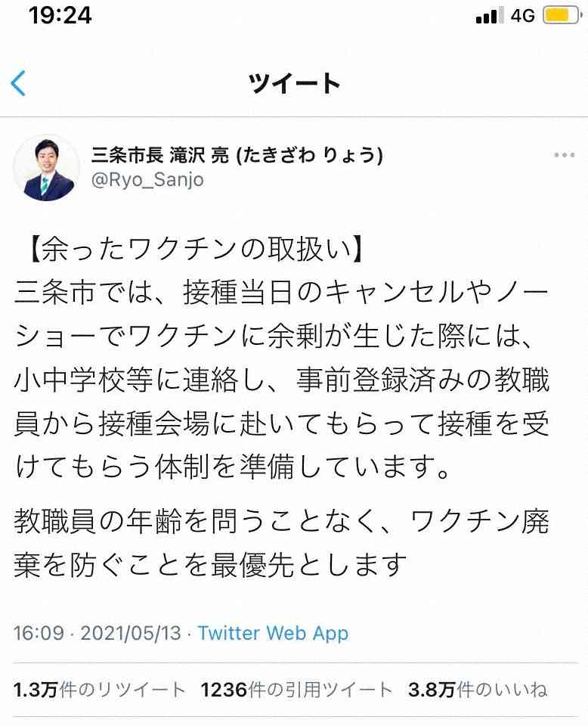Tap the cellular signal bars icon
This screenshot has width=588, height=726.
[x=490, y=16]
